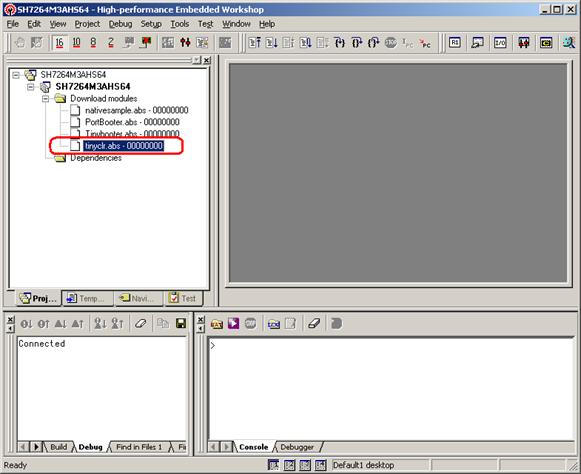Click the far-right magnifier person toolbar icon
This screenshot has width=581, height=474.
click(569, 43)
